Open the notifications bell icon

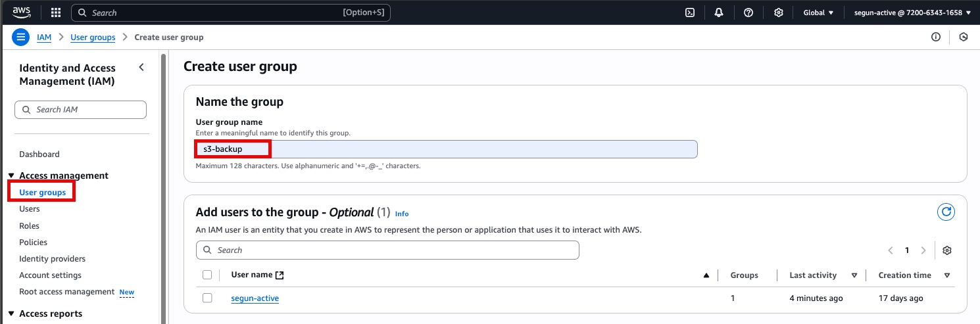(x=719, y=12)
